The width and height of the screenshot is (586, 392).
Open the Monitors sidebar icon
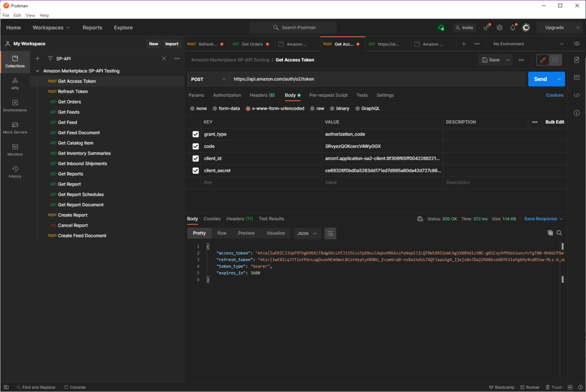pyautogui.click(x=15, y=149)
